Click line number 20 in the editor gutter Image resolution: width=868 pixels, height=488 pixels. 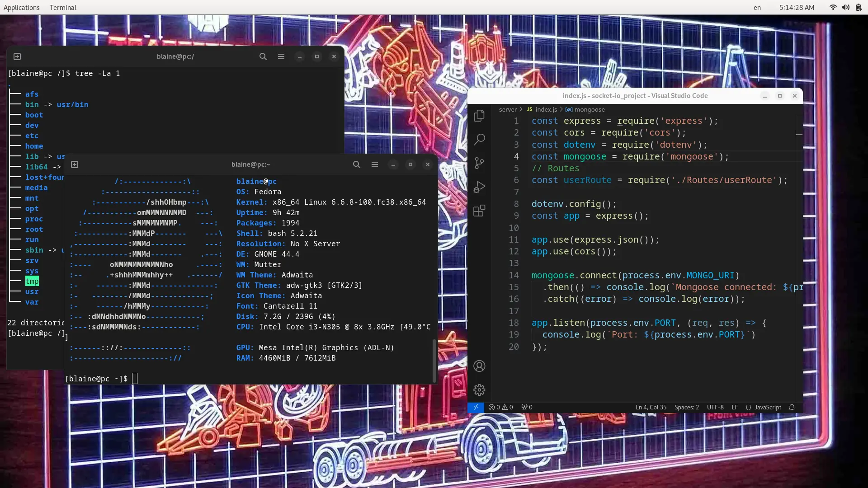[x=514, y=347]
